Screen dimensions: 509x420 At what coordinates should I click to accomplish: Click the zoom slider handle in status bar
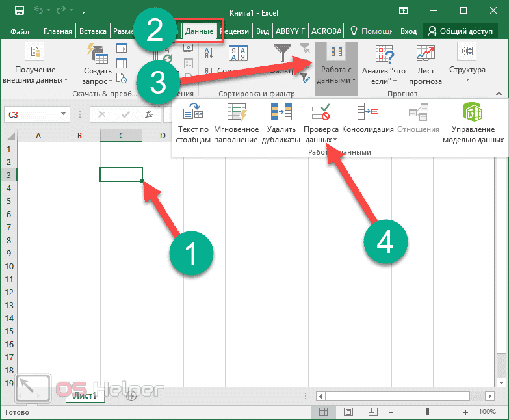pos(427,412)
